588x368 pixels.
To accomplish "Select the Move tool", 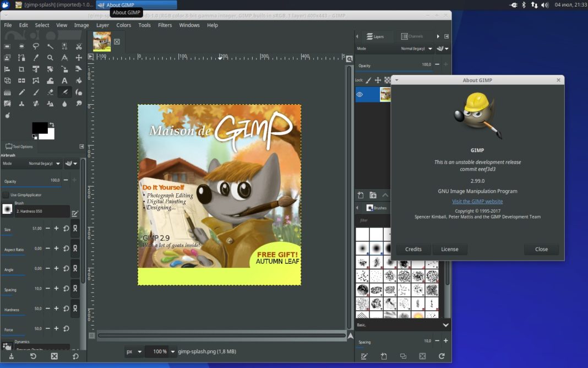I will tap(79, 57).
